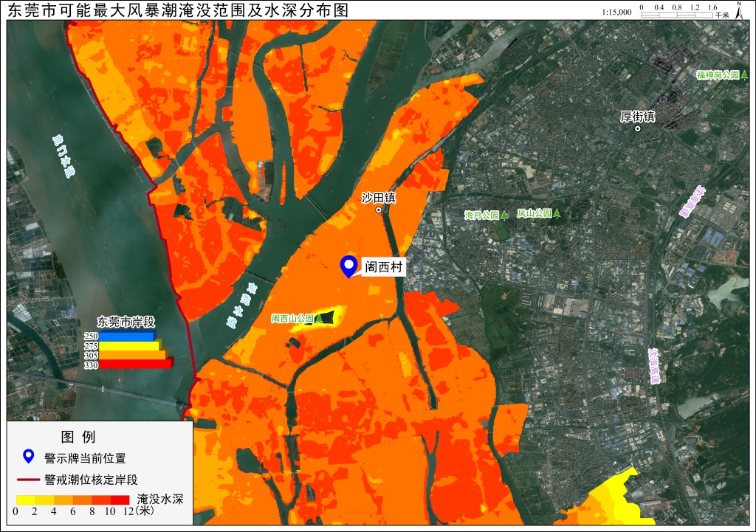
Task: Click the scale bar at the top
Action: point(676,15)
